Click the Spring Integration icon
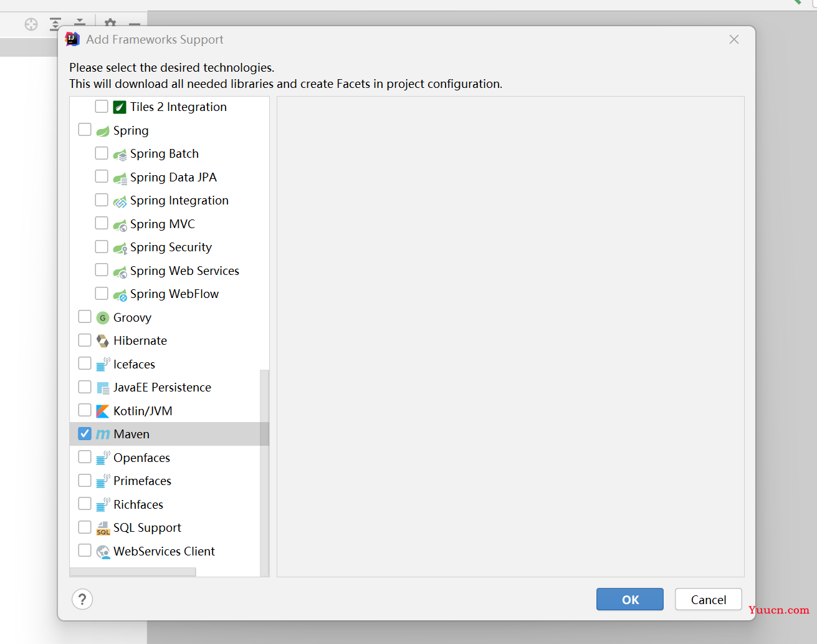The height and width of the screenshot is (644, 817). pos(120,201)
